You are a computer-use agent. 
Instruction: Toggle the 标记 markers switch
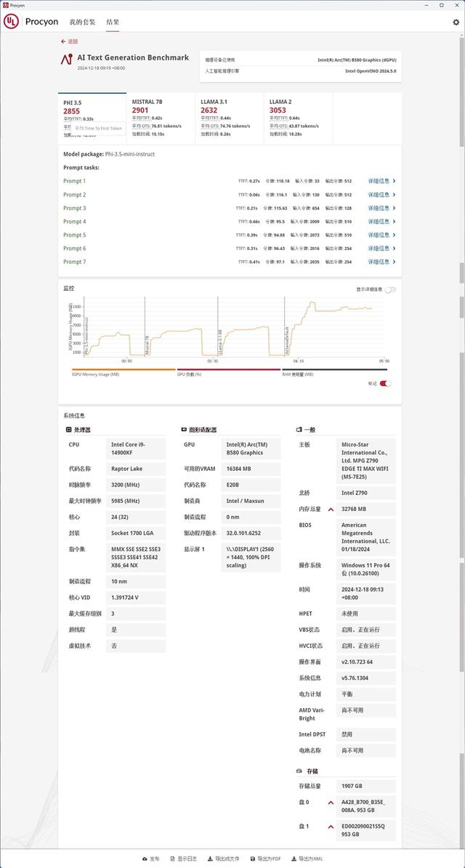pos(385,384)
